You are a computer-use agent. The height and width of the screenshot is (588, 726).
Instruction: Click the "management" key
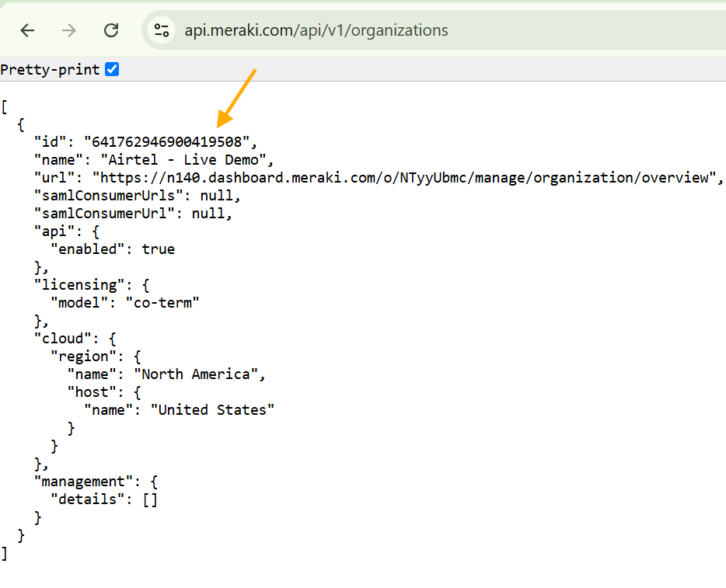click(x=84, y=482)
